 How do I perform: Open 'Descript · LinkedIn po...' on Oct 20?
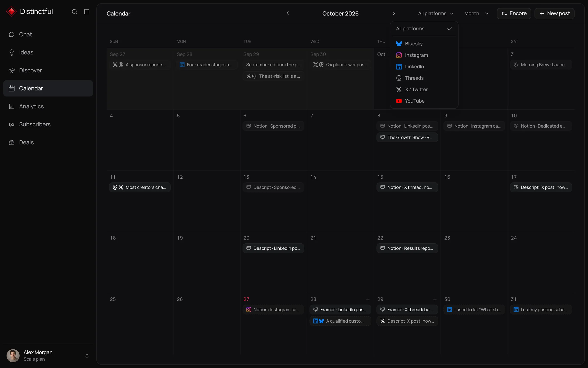pyautogui.click(x=273, y=248)
